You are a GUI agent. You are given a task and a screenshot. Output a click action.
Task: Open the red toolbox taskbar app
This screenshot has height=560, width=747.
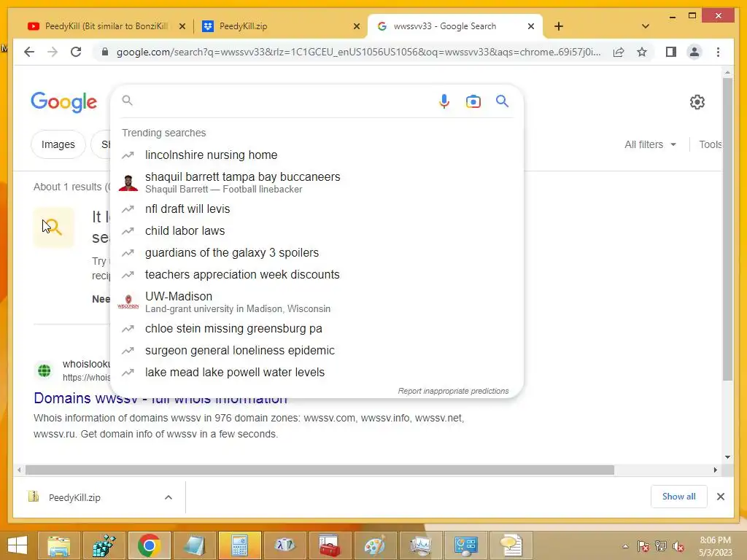pyautogui.click(x=330, y=545)
